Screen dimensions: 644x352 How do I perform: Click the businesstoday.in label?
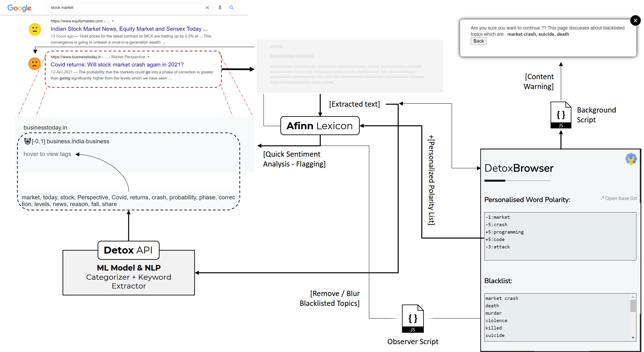[x=45, y=128]
